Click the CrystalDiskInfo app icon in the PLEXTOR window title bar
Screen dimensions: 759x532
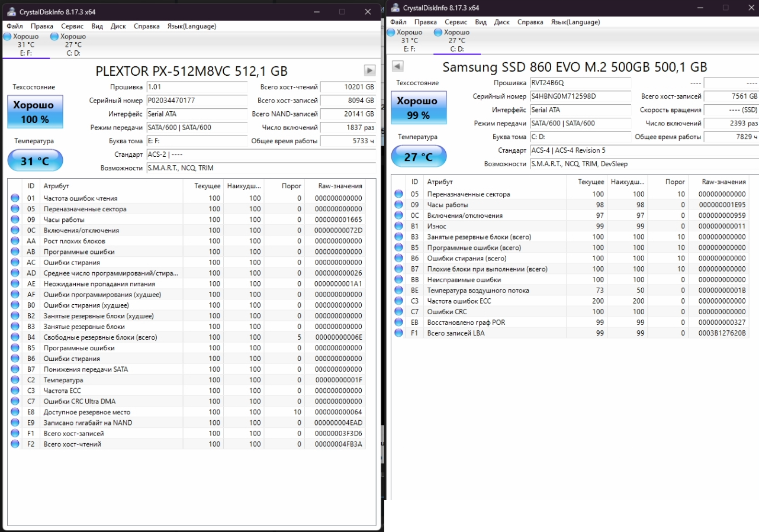[x=11, y=12]
